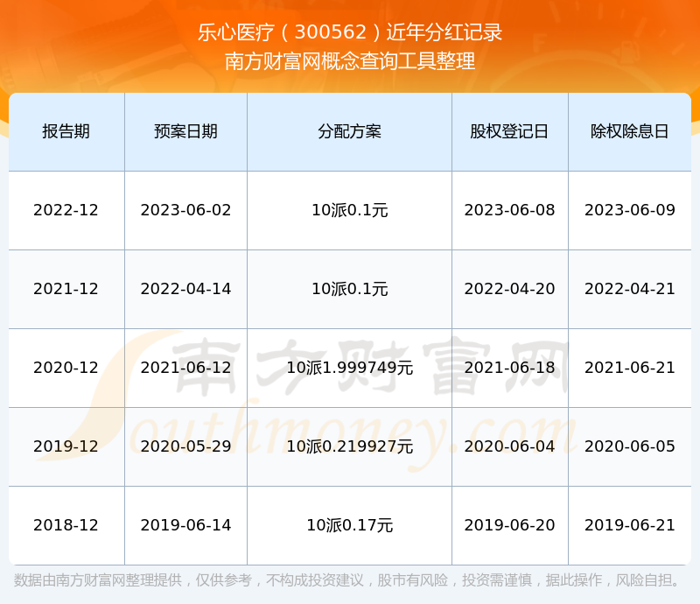Select the 2018-12 report period cell

pyautogui.click(x=66, y=525)
